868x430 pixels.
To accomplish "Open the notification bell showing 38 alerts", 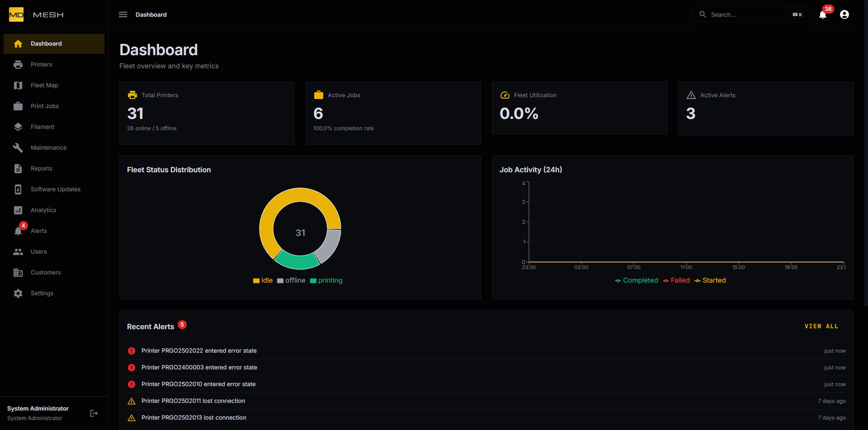I will [x=822, y=14].
